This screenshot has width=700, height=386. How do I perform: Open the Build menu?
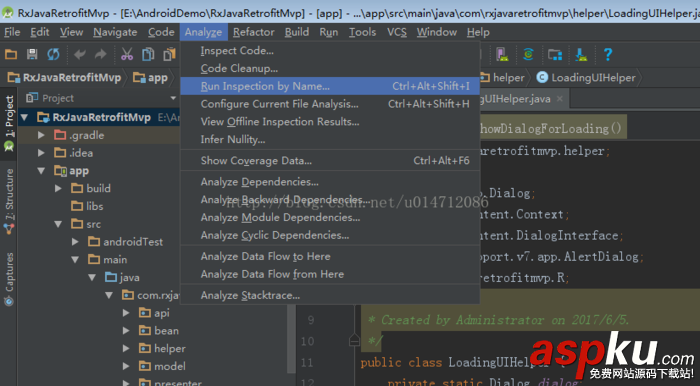(x=297, y=32)
